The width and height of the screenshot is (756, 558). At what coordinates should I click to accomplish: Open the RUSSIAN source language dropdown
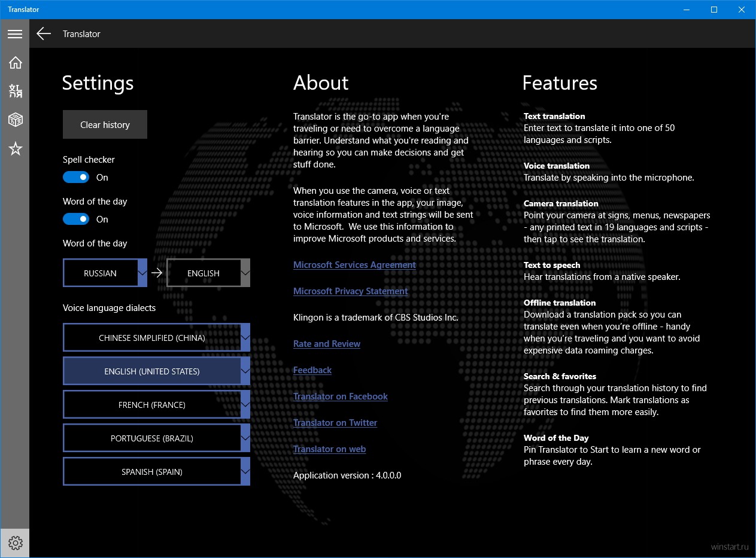tap(105, 273)
